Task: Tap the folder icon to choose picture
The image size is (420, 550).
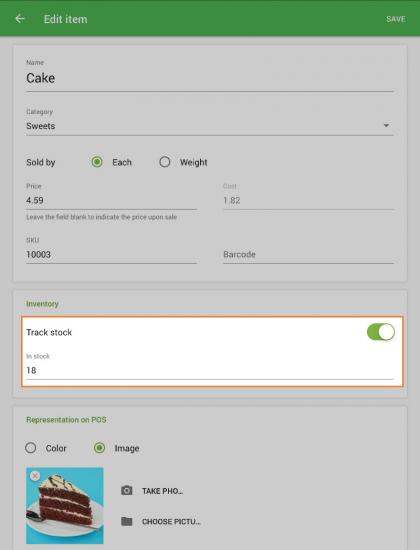Action: tap(127, 521)
